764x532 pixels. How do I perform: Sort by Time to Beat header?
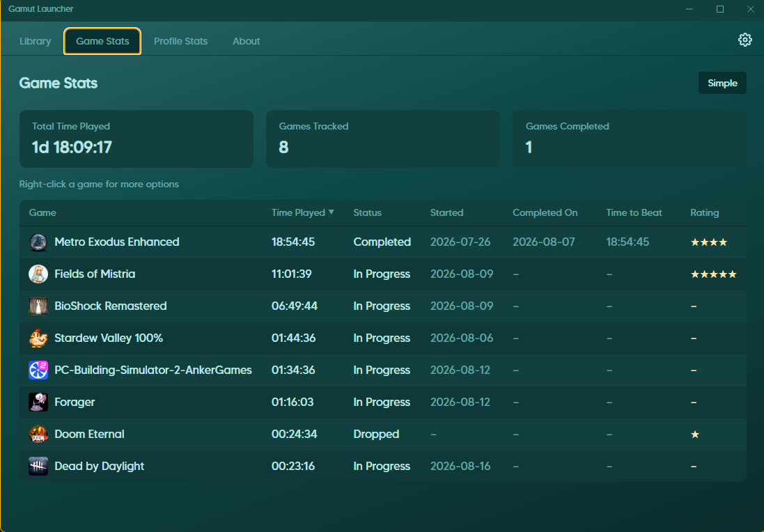[x=634, y=212]
